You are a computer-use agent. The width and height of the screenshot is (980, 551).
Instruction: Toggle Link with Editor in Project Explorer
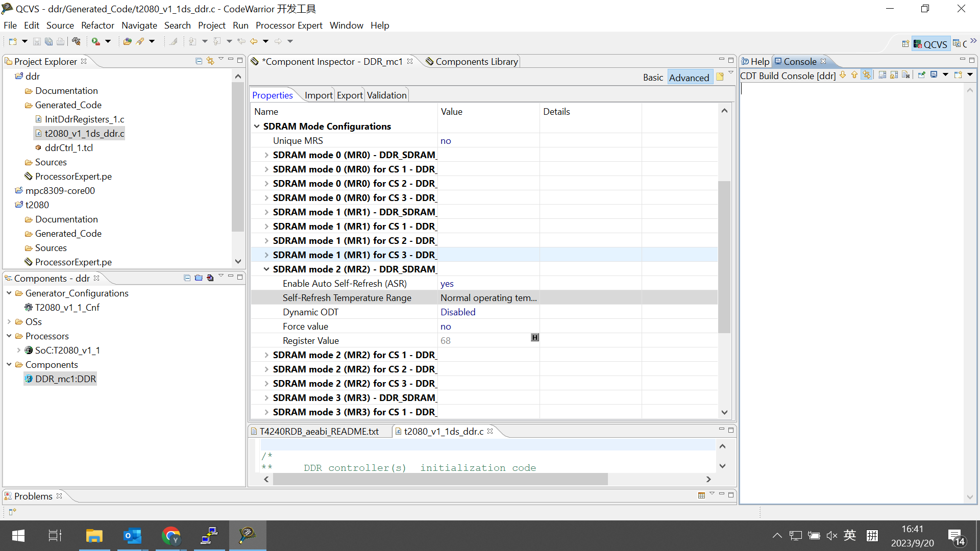210,61
